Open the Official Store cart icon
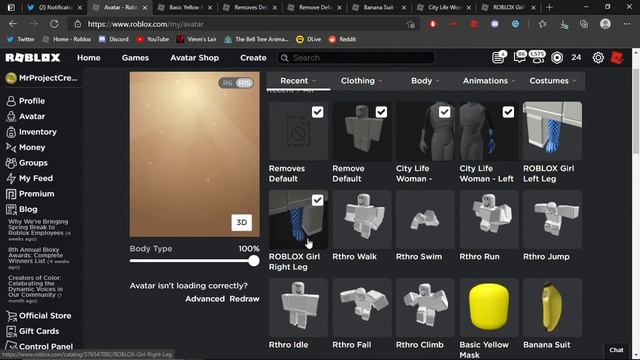Screen dimensions: 640x360 pos(11,316)
